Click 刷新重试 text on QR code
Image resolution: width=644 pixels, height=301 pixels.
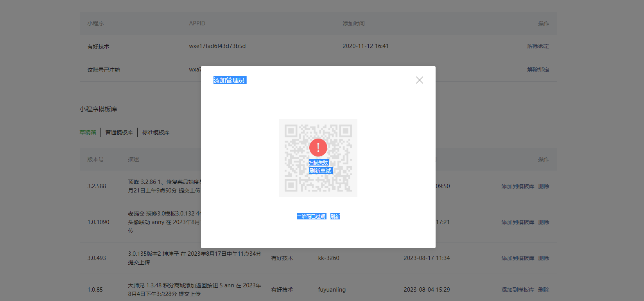321,171
